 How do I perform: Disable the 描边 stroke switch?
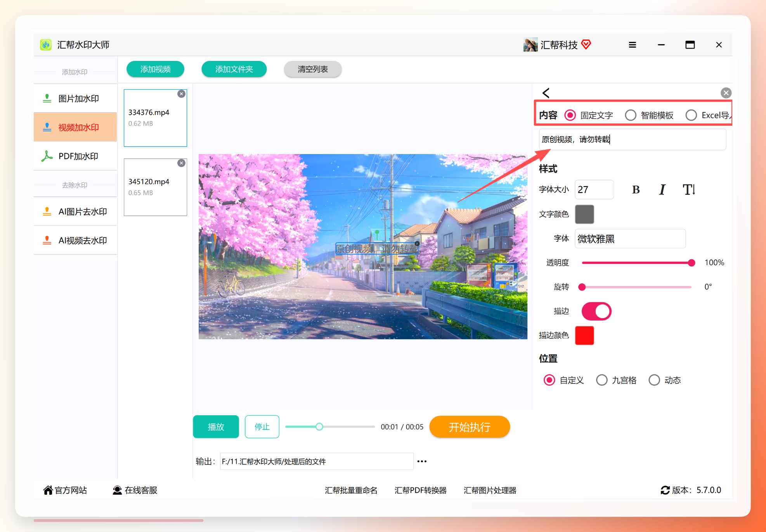pos(596,311)
